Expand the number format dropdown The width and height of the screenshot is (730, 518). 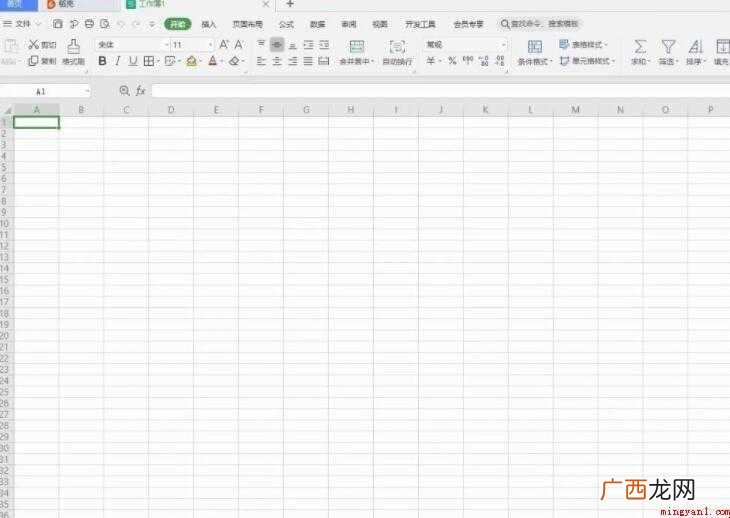pyautogui.click(x=503, y=45)
